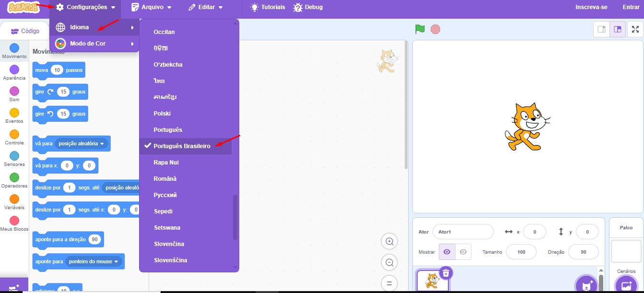Select Polski in the language list

pyautogui.click(x=162, y=114)
